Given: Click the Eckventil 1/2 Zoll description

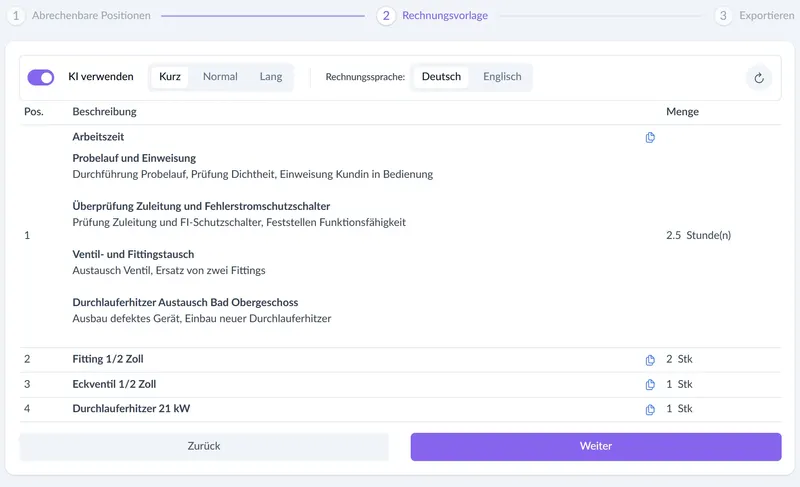Looking at the screenshot, I should click(x=114, y=384).
